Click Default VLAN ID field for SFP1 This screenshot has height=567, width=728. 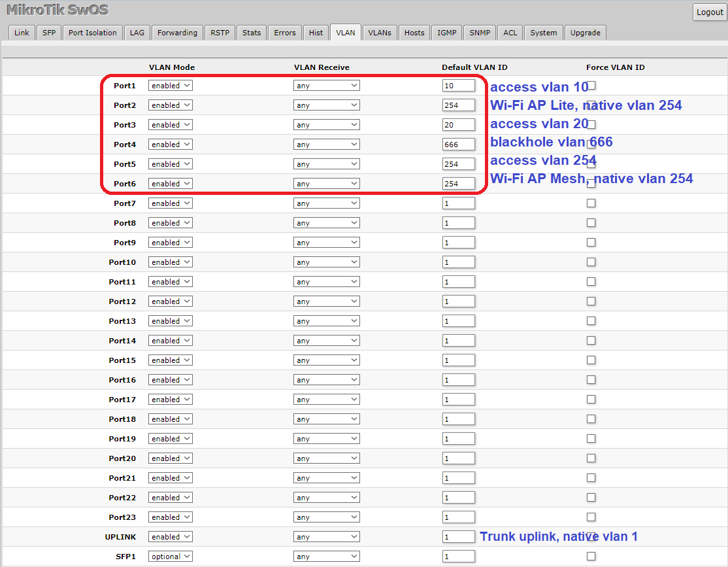pos(459,557)
